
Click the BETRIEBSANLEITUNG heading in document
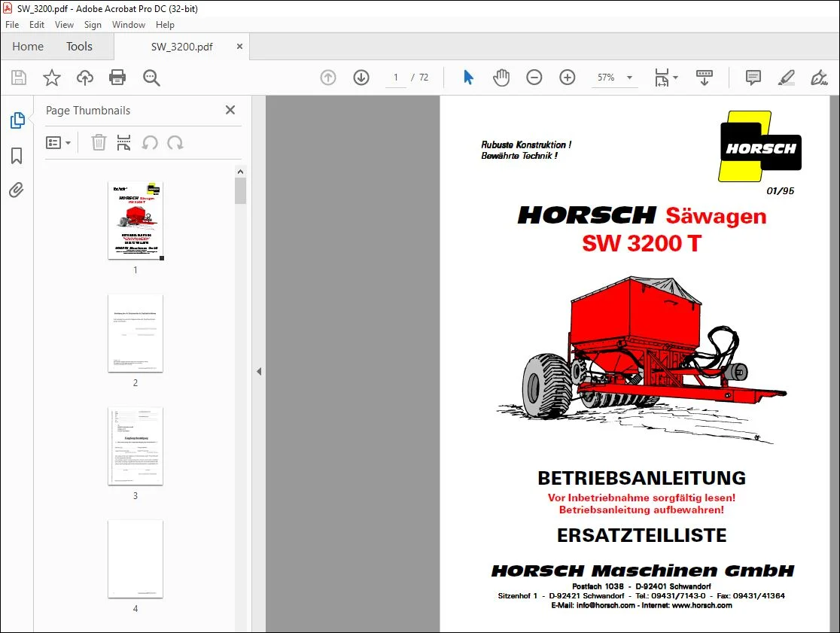tap(642, 478)
